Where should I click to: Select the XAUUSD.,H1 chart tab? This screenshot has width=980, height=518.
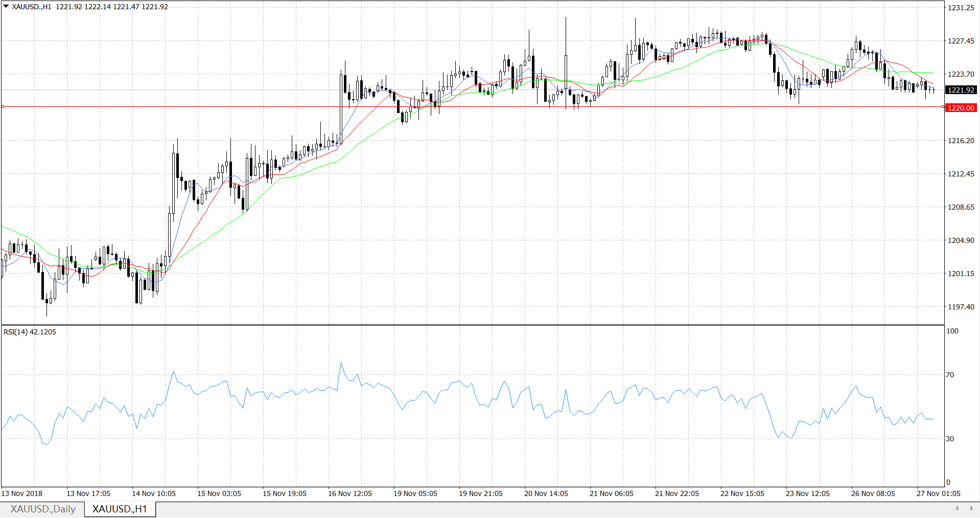tap(120, 509)
